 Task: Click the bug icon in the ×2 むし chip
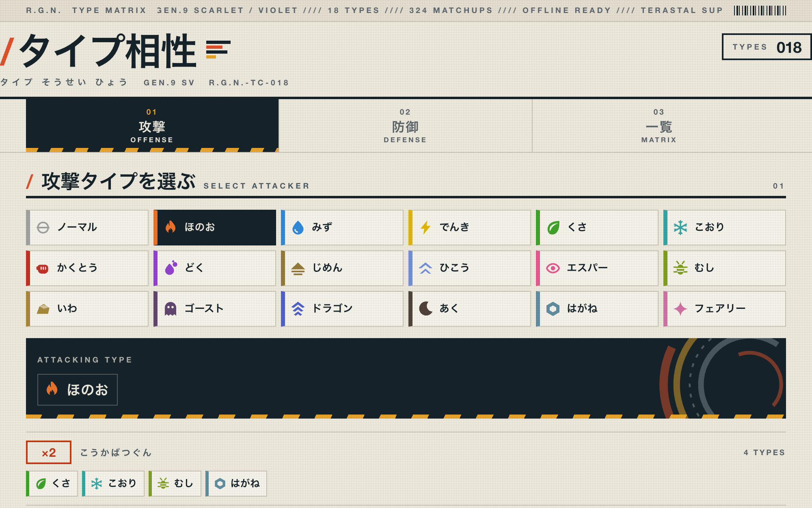163,484
